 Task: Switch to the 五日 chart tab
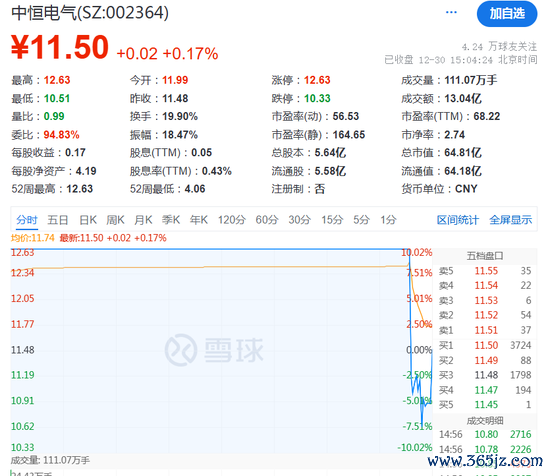click(58, 220)
